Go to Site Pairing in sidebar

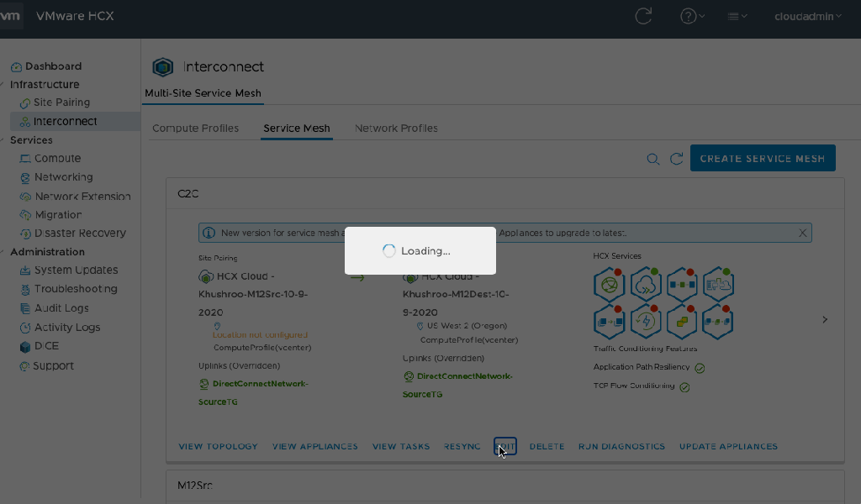(61, 102)
